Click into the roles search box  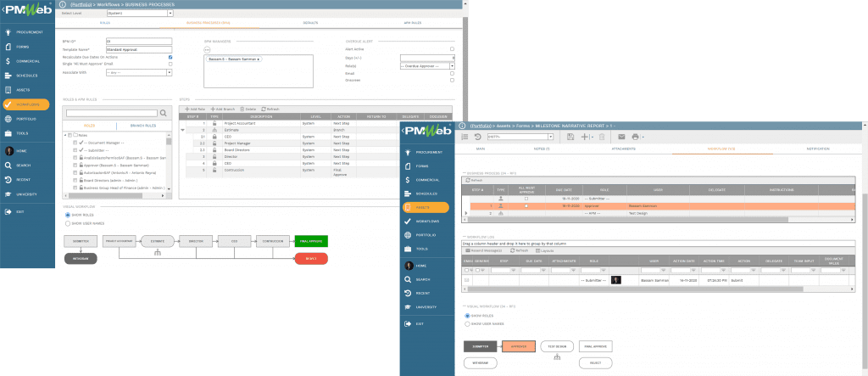pos(112,113)
